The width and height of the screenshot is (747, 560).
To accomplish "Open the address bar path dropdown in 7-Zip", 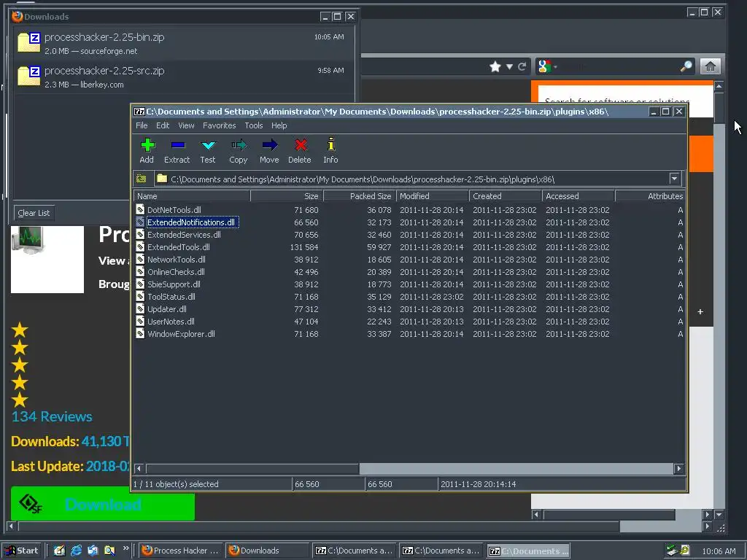I will pyautogui.click(x=674, y=179).
